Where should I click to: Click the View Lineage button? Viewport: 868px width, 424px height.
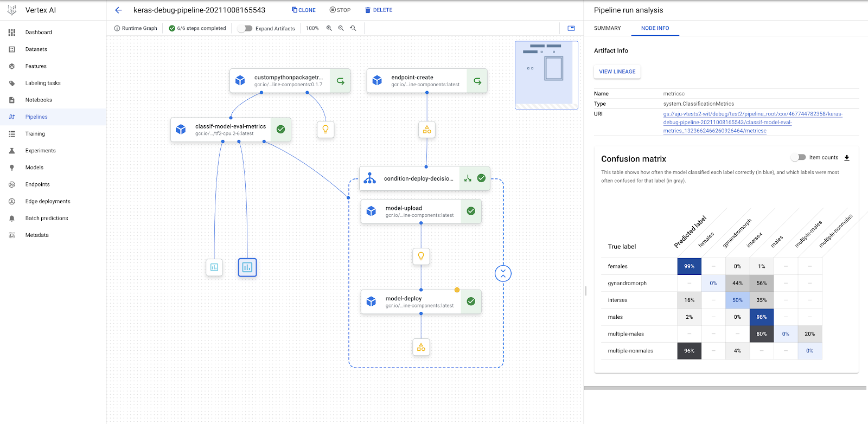(617, 72)
